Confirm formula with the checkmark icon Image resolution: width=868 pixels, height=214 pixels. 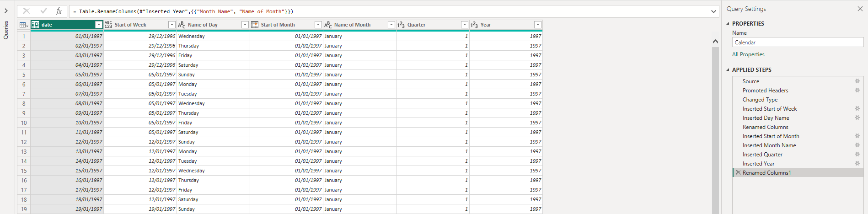click(x=43, y=11)
